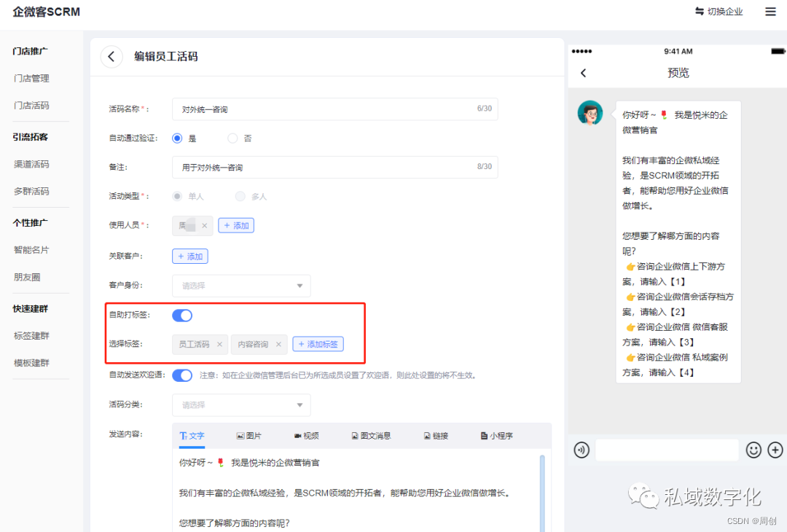
Task: Click the 快速建群 sidebar heading
Action: [x=30, y=309]
